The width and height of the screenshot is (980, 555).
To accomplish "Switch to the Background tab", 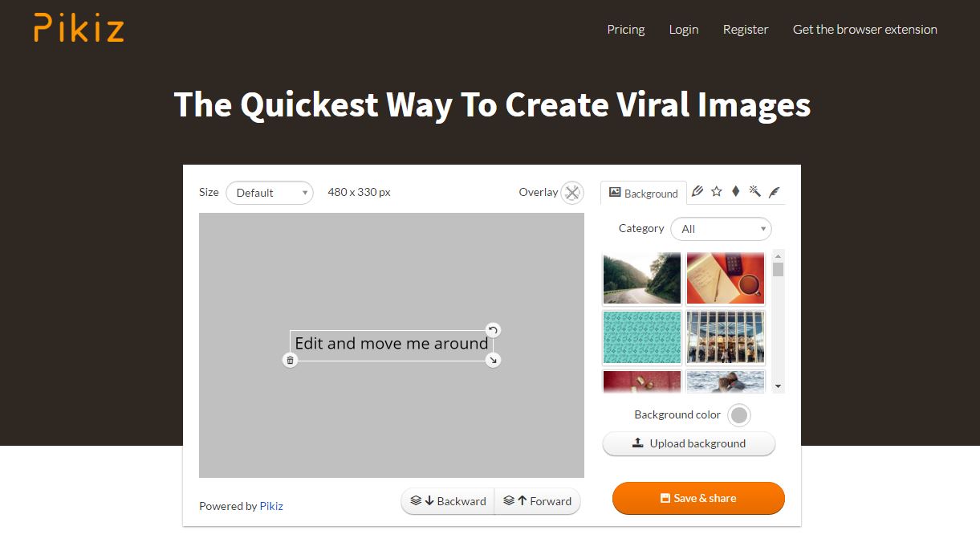I will tap(644, 194).
